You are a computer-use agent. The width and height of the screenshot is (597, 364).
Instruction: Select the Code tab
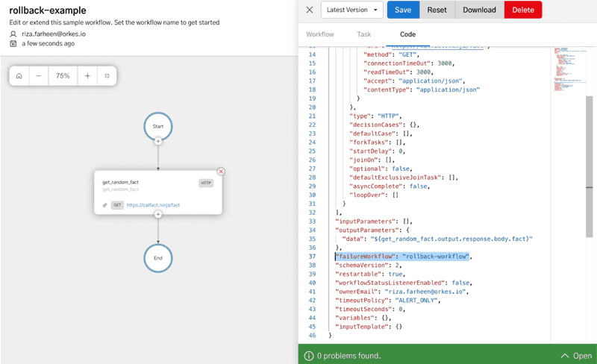click(407, 34)
